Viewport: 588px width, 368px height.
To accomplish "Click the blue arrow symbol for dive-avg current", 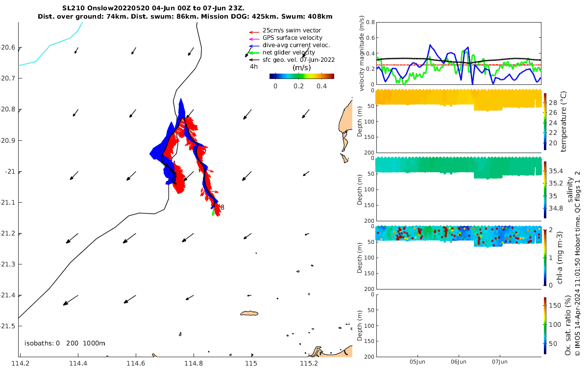I will point(253,46).
